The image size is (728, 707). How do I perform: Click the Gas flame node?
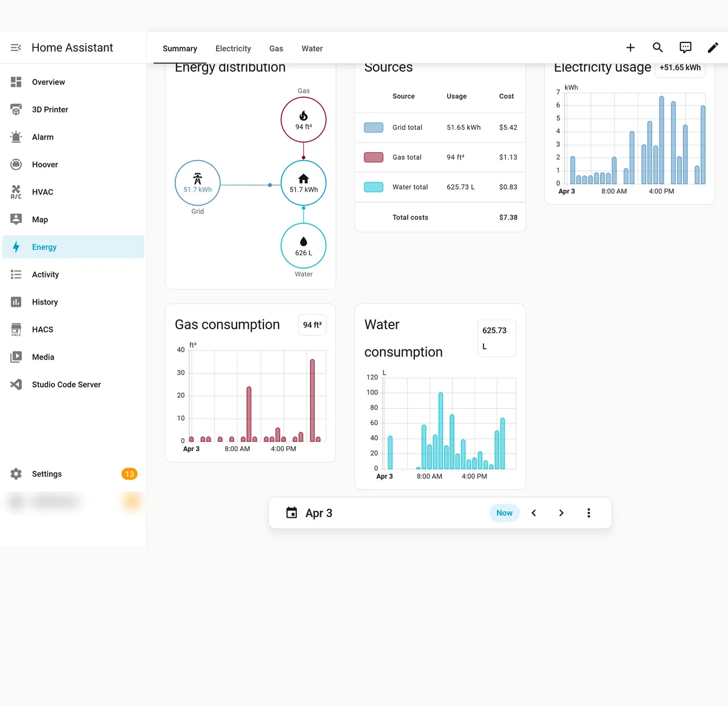click(303, 119)
